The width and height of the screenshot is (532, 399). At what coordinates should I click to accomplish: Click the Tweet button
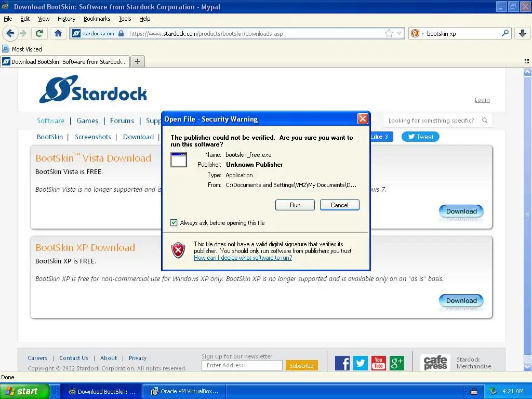(420, 137)
